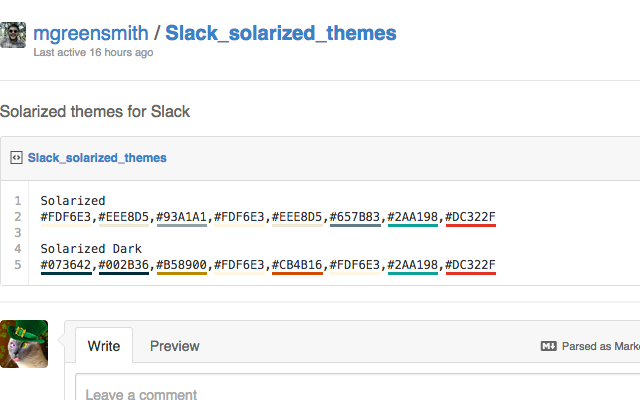The image size is (640, 400).
Task: Open the Slack_solarized_themes gist title link
Action: (x=280, y=32)
